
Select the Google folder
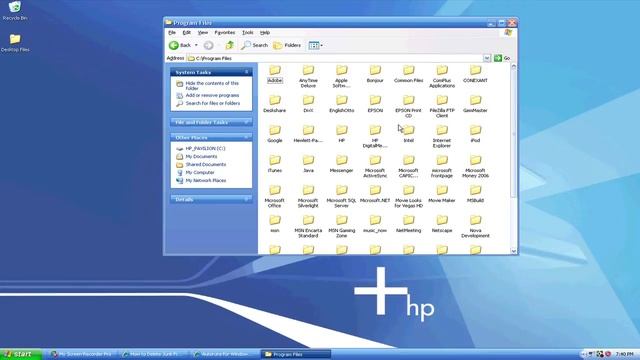(x=275, y=134)
